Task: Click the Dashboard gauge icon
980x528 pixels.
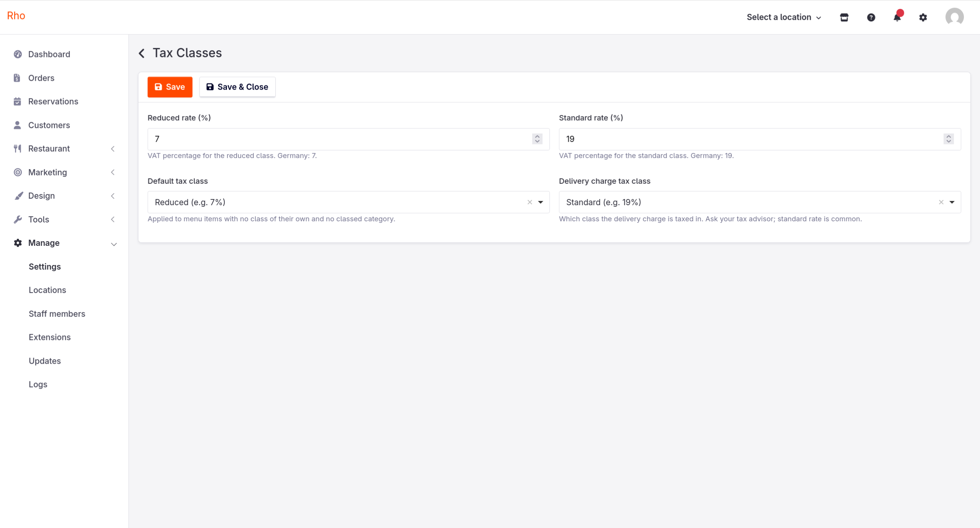Action: [x=18, y=54]
